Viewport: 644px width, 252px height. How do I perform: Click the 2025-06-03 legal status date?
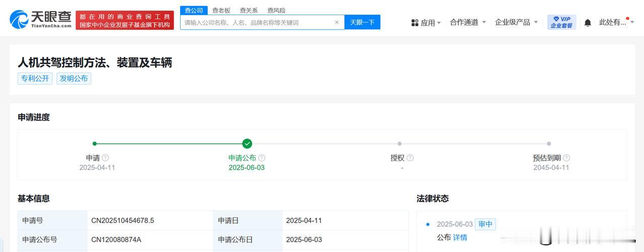click(x=455, y=224)
